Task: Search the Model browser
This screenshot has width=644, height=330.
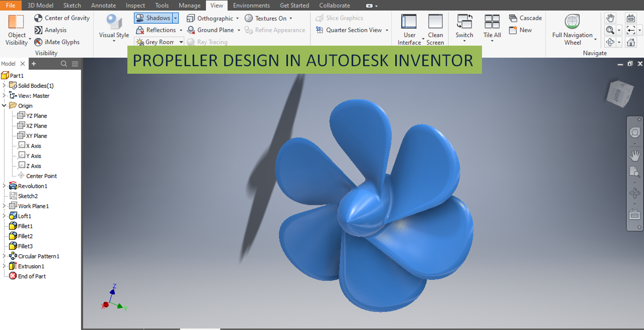Action: point(64,64)
